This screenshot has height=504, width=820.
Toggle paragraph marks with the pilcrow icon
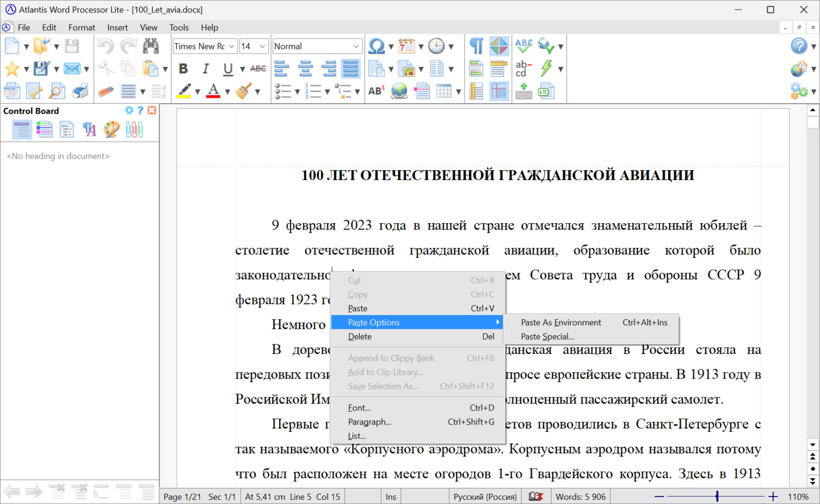tap(476, 46)
